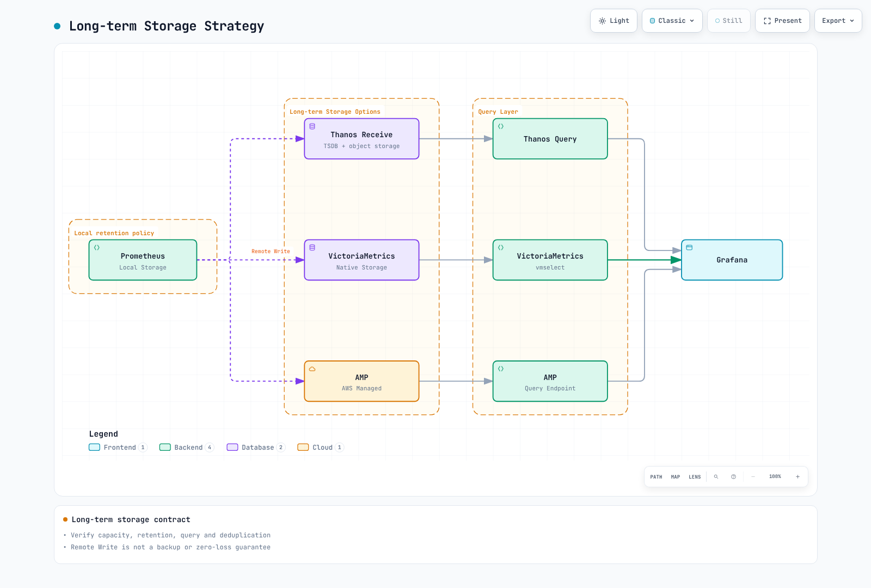This screenshot has height=588, width=871.
Task: Click the Cloud orange color swatch
Action: click(x=303, y=448)
